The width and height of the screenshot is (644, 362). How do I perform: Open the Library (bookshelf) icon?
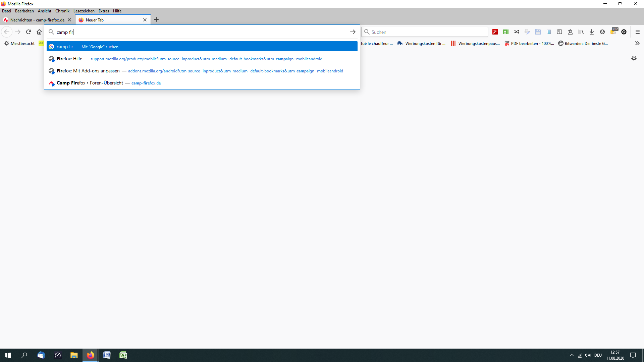click(581, 32)
